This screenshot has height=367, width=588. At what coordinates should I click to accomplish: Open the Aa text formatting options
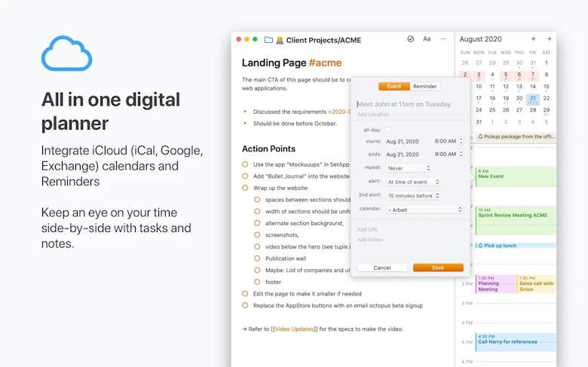tap(427, 39)
